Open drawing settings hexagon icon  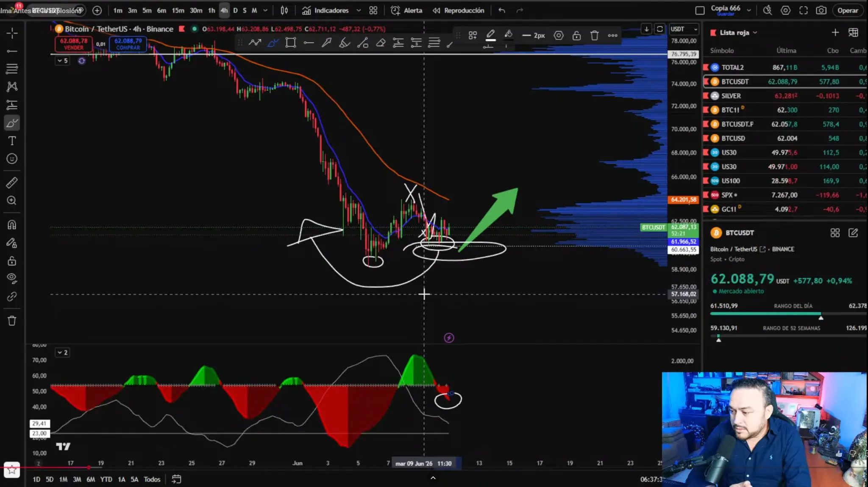(559, 35)
